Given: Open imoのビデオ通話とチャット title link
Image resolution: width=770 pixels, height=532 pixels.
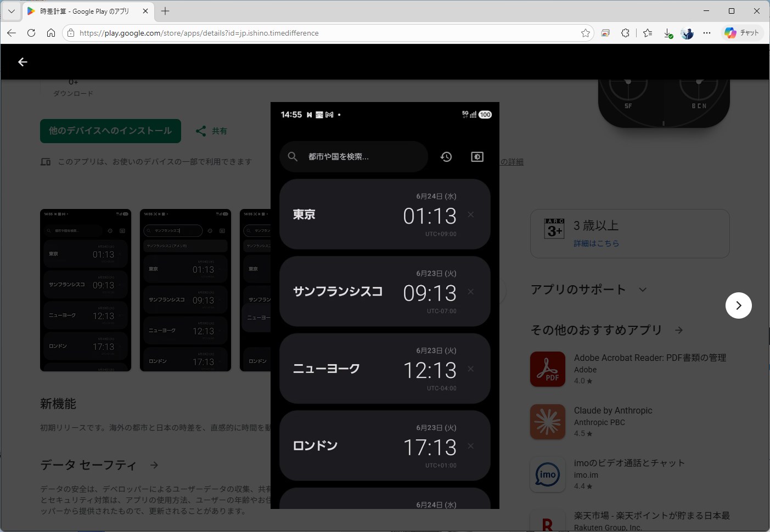Looking at the screenshot, I should [x=630, y=463].
